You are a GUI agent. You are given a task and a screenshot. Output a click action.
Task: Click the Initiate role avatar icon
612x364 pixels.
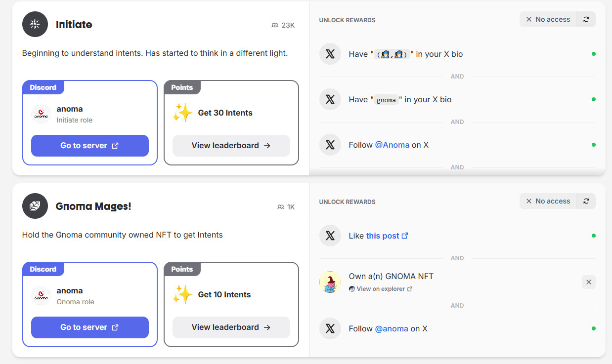coord(35,24)
